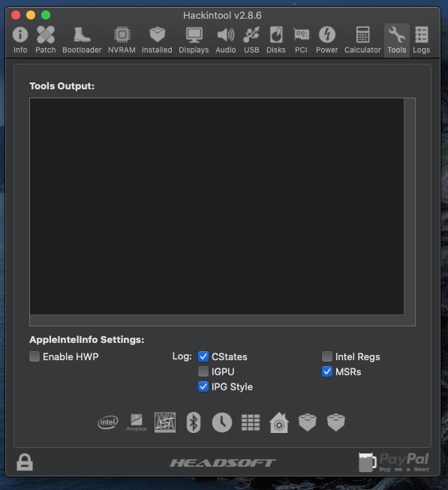This screenshot has width=448, height=490.
Task: Click inside the Tools Output text area
Action: (217, 206)
